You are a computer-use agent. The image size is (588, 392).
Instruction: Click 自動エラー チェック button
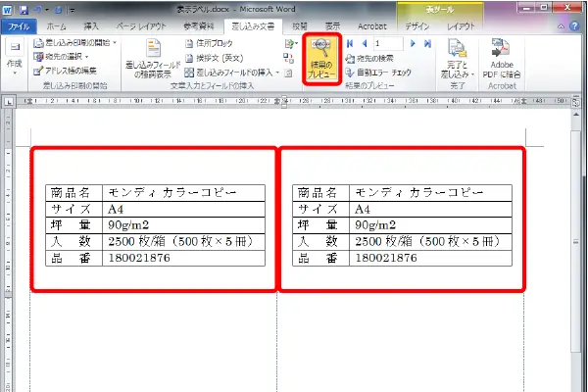[378, 72]
